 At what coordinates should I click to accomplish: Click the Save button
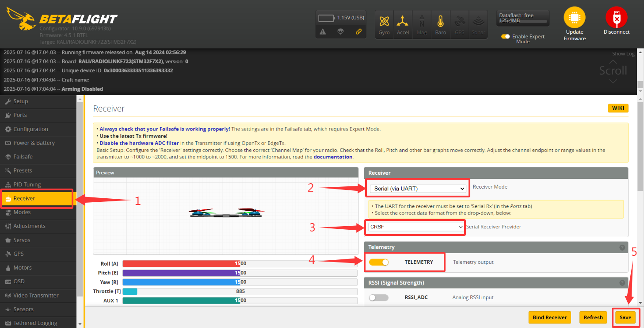tap(625, 317)
